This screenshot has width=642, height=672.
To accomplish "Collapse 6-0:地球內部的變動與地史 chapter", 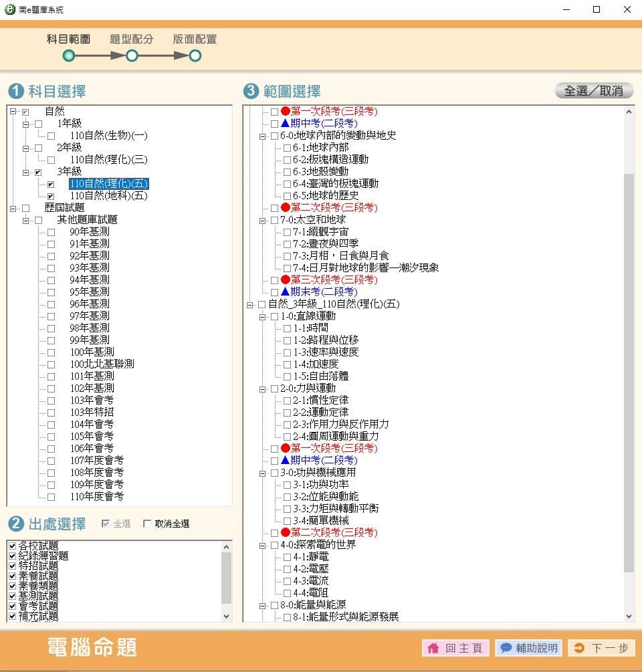I will [x=262, y=136].
